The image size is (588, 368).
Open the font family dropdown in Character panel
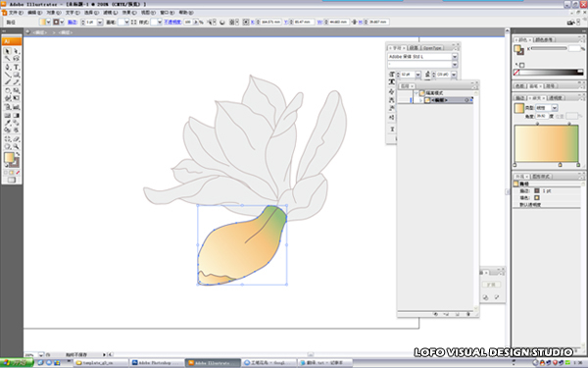click(455, 57)
